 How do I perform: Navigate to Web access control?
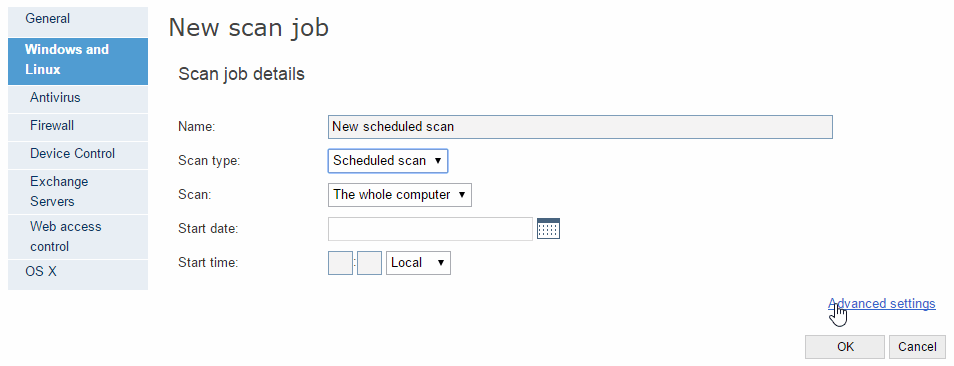click(78, 237)
